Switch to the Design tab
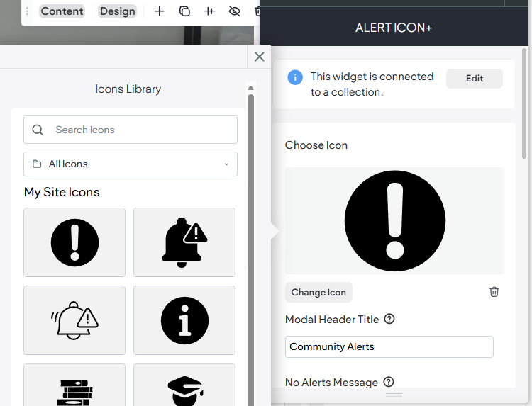Image resolution: width=532 pixels, height=406 pixels. [x=117, y=11]
